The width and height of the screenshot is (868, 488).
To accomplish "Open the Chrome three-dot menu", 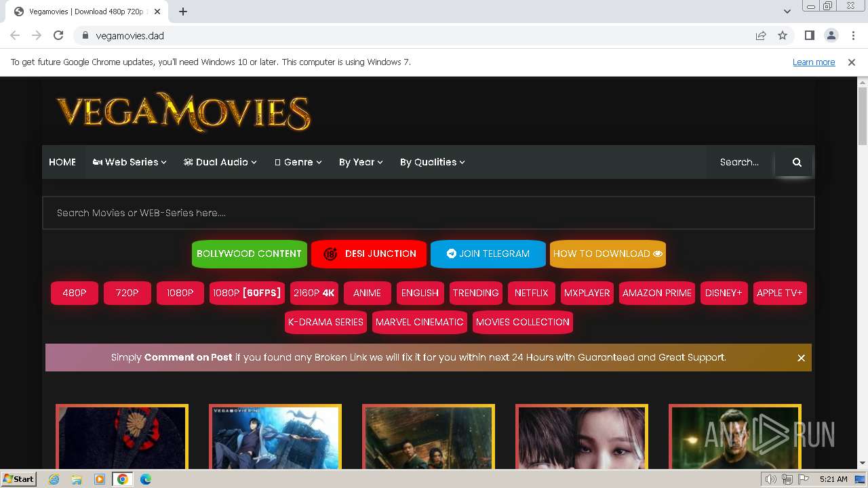I will (x=853, y=35).
